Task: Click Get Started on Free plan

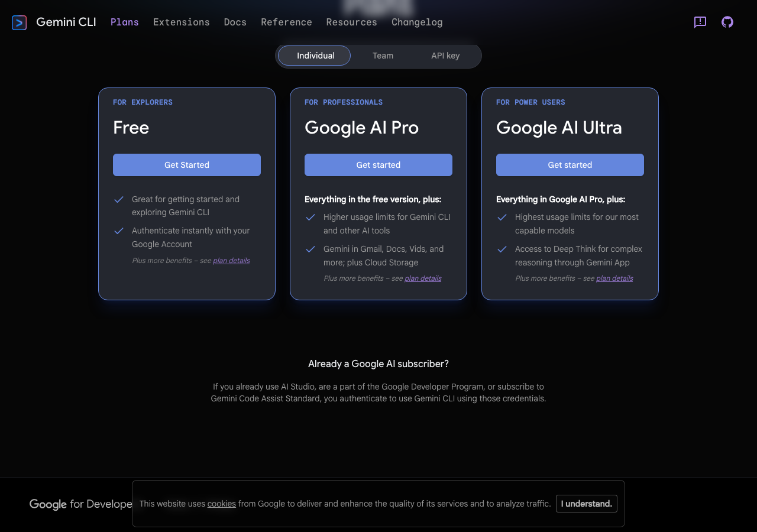Action: (x=187, y=165)
